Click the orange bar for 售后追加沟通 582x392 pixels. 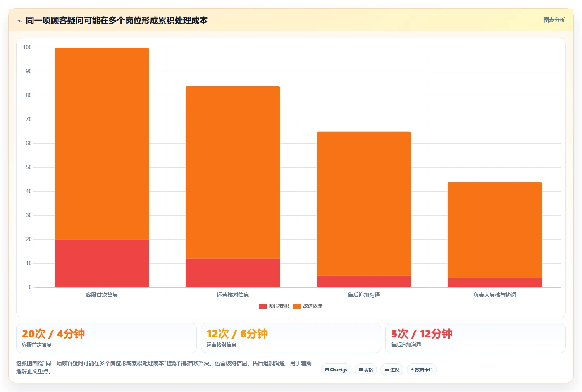tap(364, 204)
